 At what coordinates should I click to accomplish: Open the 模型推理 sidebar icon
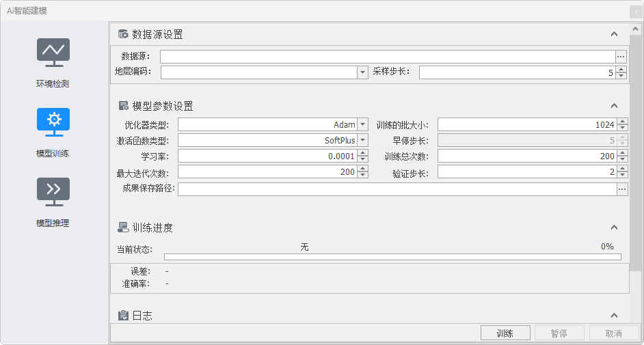click(x=53, y=191)
